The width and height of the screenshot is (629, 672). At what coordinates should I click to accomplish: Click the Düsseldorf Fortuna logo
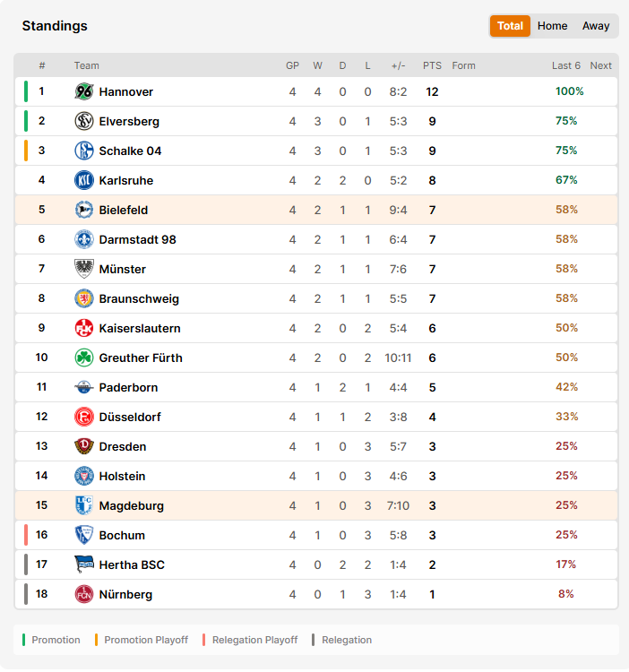tap(84, 417)
